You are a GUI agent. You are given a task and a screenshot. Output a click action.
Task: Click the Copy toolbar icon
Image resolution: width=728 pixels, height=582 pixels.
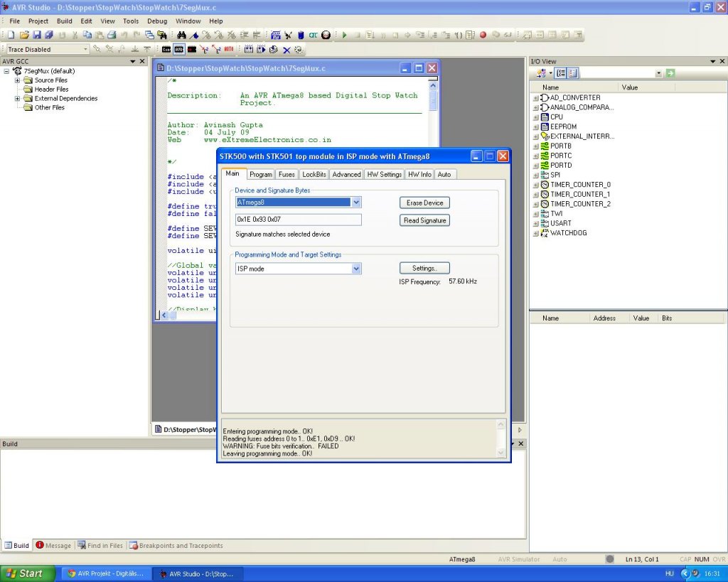click(x=87, y=35)
